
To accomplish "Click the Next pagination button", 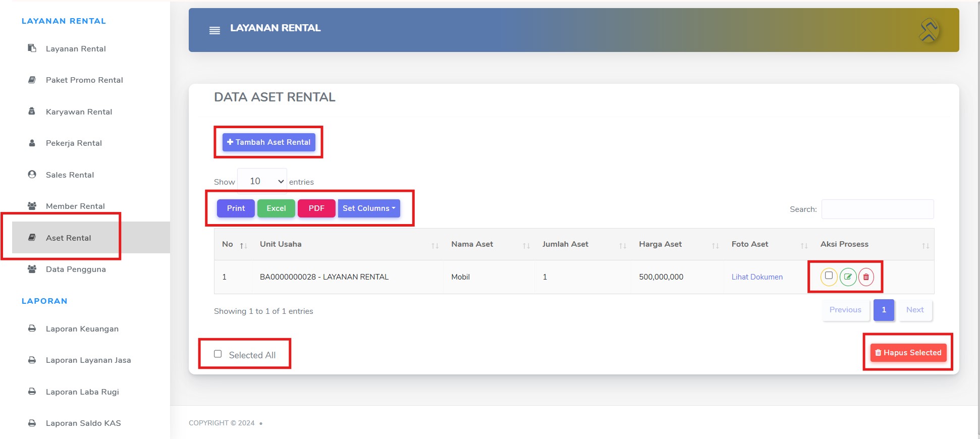I will tap(915, 310).
